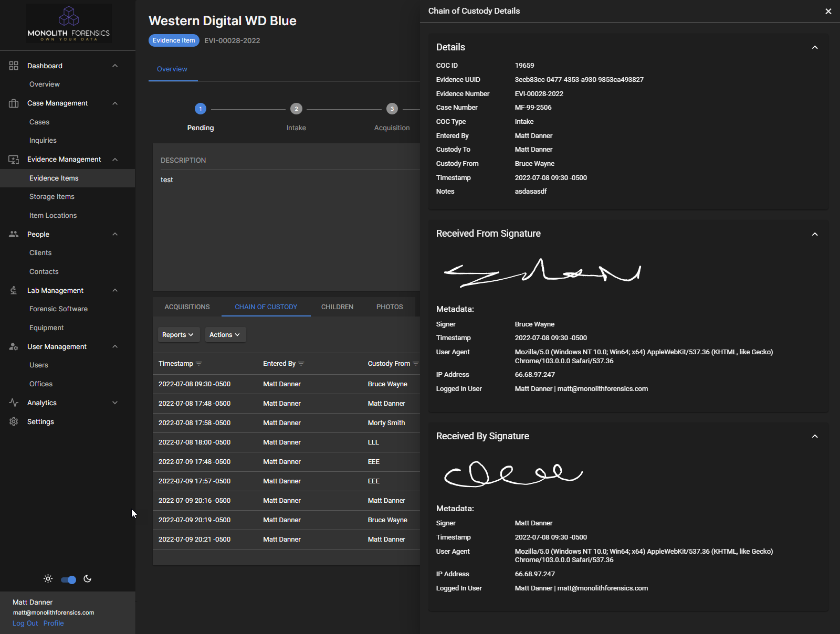Click the sun icon for light mode

pos(48,579)
